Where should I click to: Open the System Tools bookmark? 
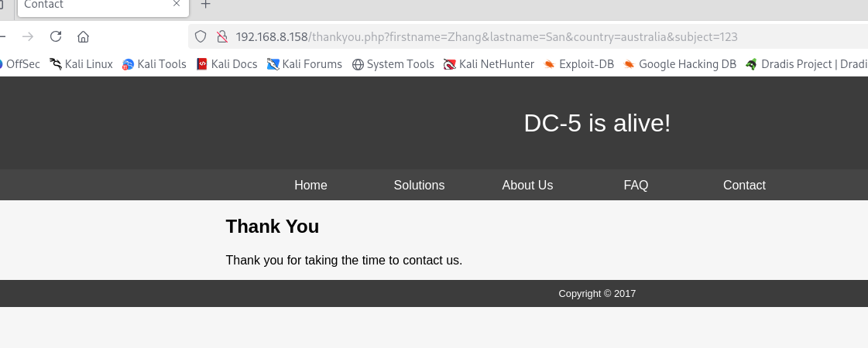click(x=393, y=64)
